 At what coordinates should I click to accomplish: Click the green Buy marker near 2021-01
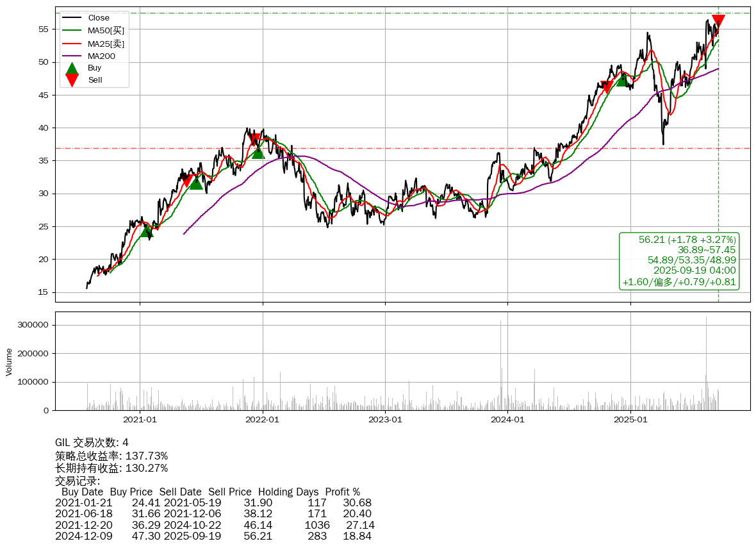147,231
